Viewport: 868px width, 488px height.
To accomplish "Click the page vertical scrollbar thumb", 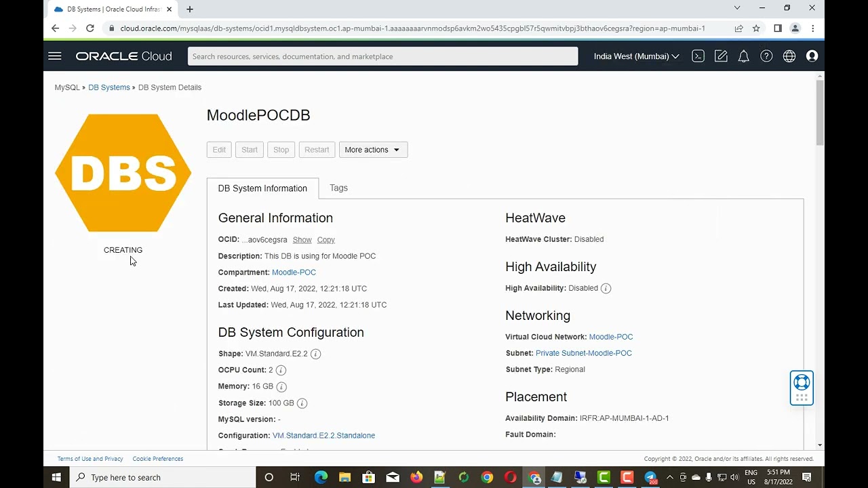I will point(820,112).
